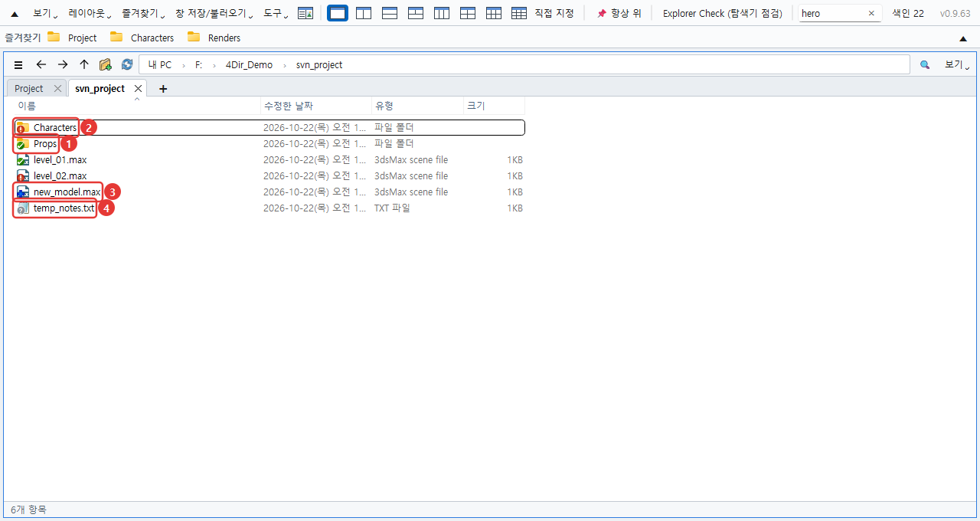Screen dimensions: 980x521
Task: Open the Project favorite folder
Action: coord(72,38)
